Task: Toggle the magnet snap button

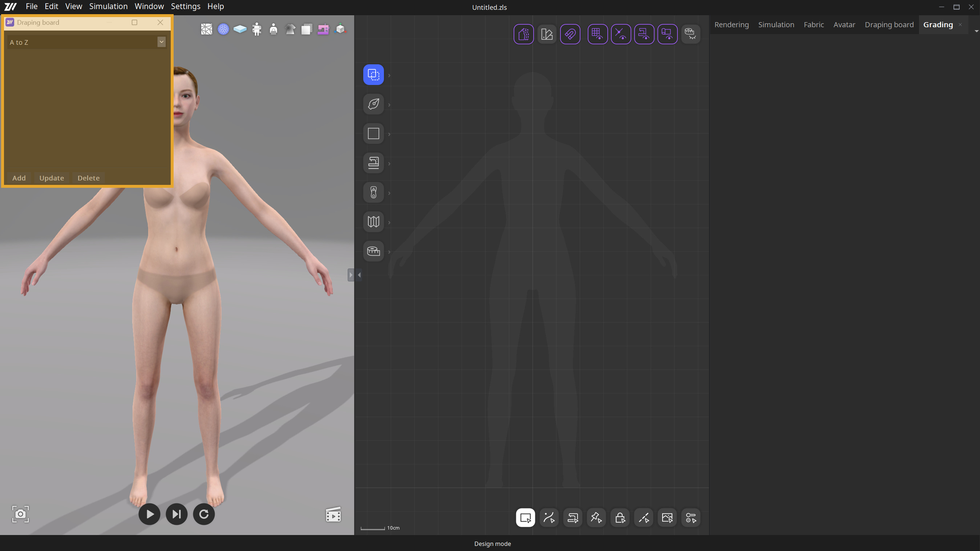Action: [570, 34]
